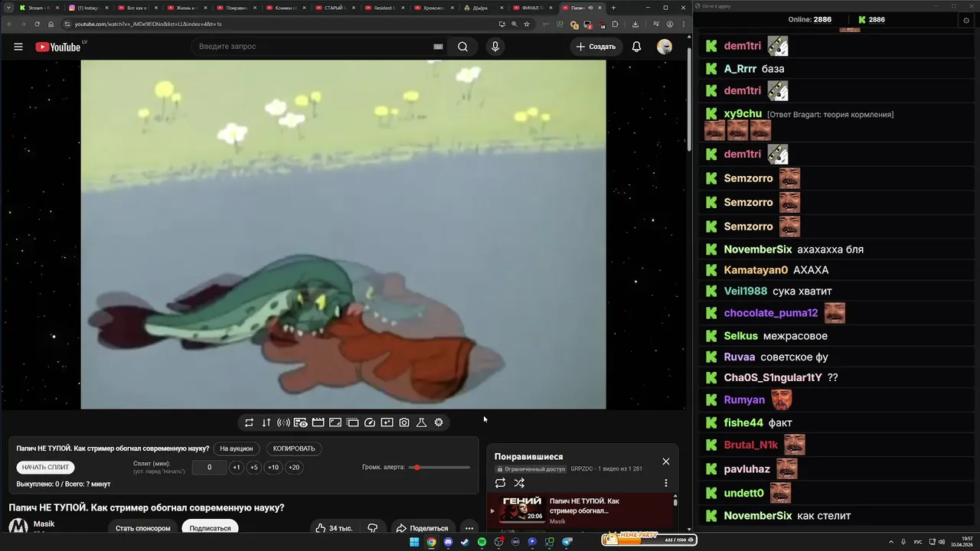Add five minutes with the +5 button
This screenshot has height=551, width=980.
254,468
